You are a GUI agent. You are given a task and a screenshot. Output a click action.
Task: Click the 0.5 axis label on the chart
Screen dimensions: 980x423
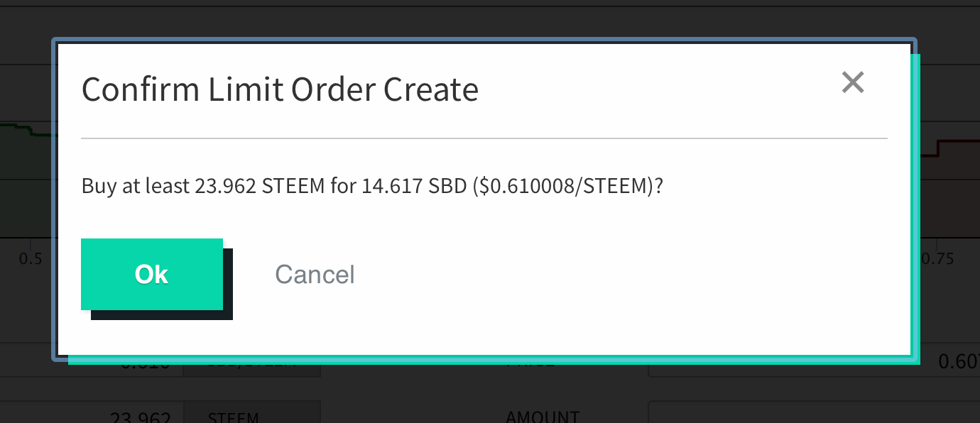pyautogui.click(x=31, y=258)
